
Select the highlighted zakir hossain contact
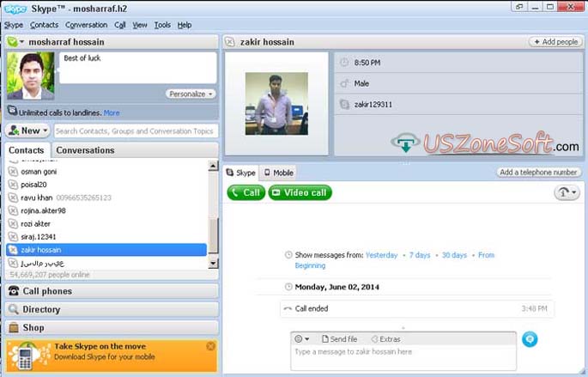pos(106,250)
